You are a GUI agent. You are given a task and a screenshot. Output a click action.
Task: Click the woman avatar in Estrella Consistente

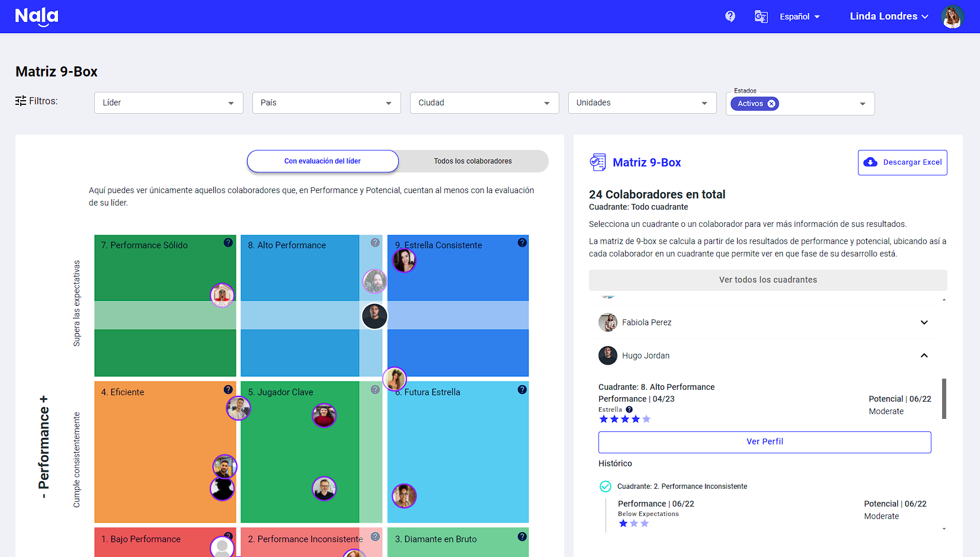tap(404, 260)
